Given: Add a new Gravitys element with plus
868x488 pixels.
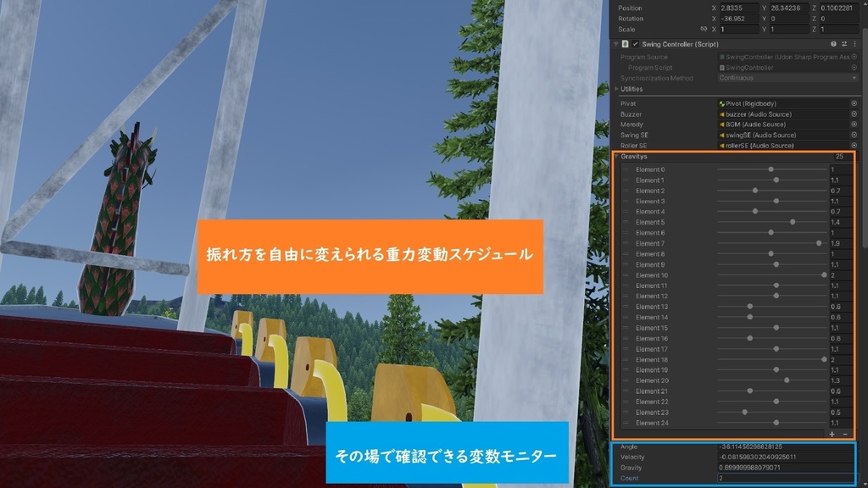Looking at the screenshot, I should click(832, 435).
